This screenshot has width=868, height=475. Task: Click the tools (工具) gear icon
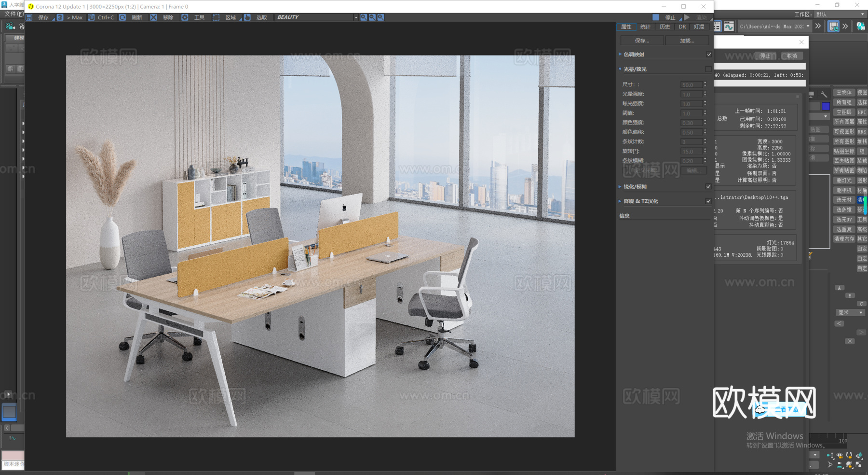pyautogui.click(x=185, y=17)
